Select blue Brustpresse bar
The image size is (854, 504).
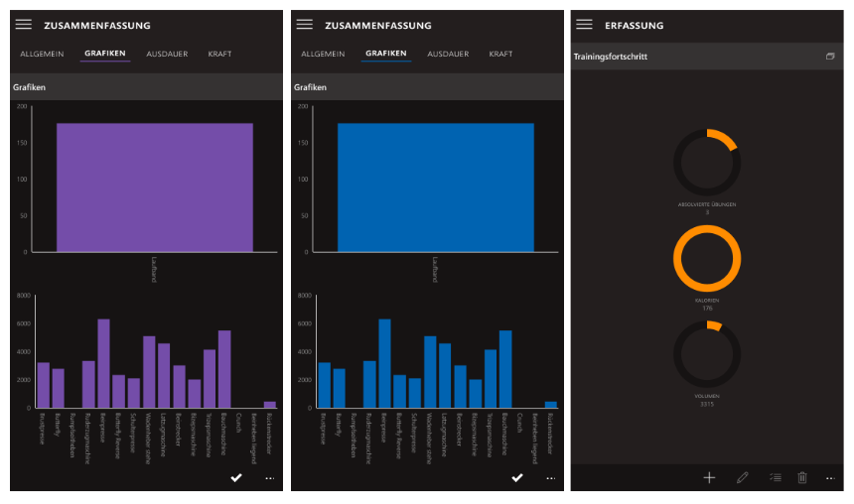pyautogui.click(x=325, y=385)
